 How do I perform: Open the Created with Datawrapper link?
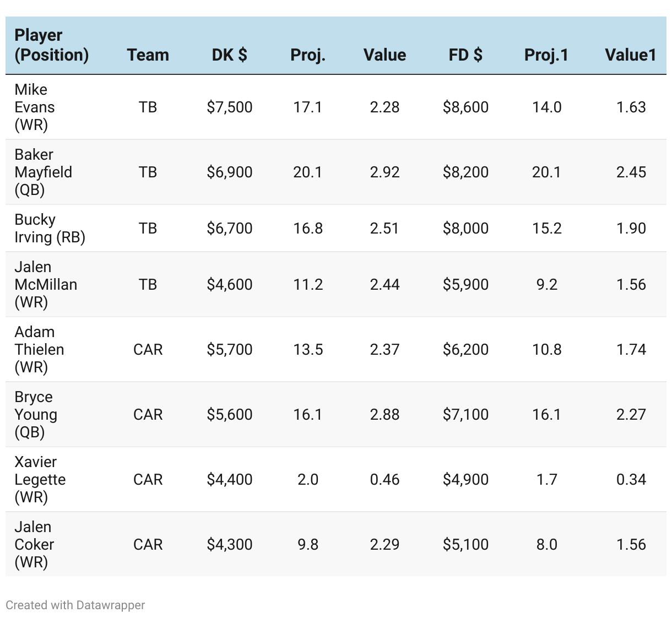pos(75,605)
